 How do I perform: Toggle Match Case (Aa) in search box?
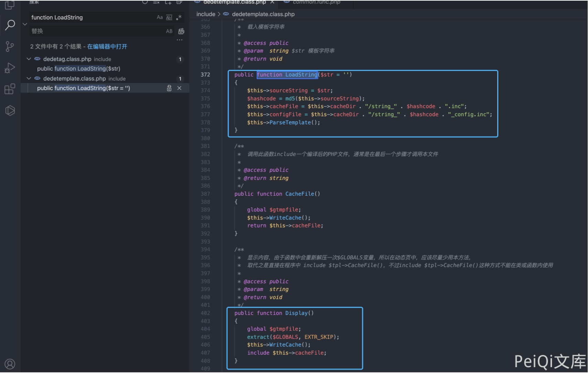click(160, 18)
